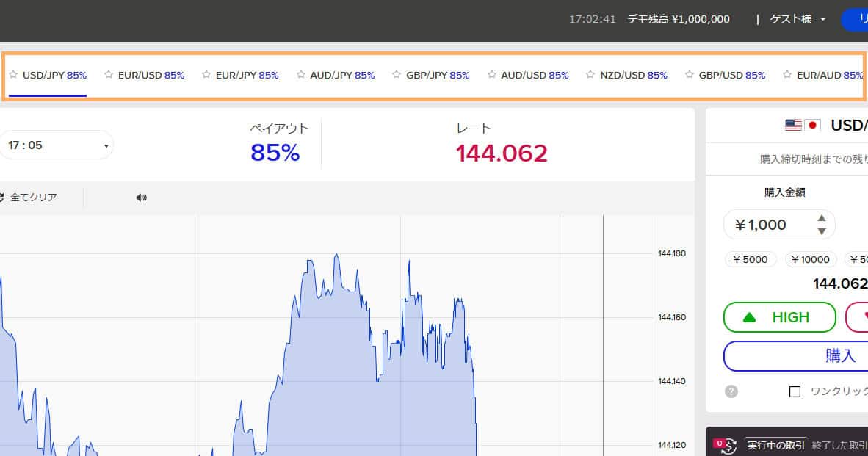
Task: Toggle chart sound with speaker icon
Action: point(141,198)
